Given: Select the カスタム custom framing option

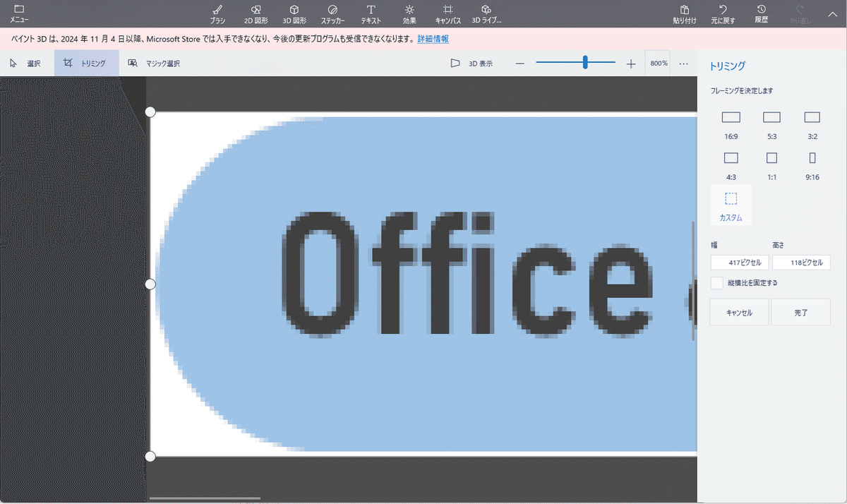Looking at the screenshot, I should click(731, 206).
